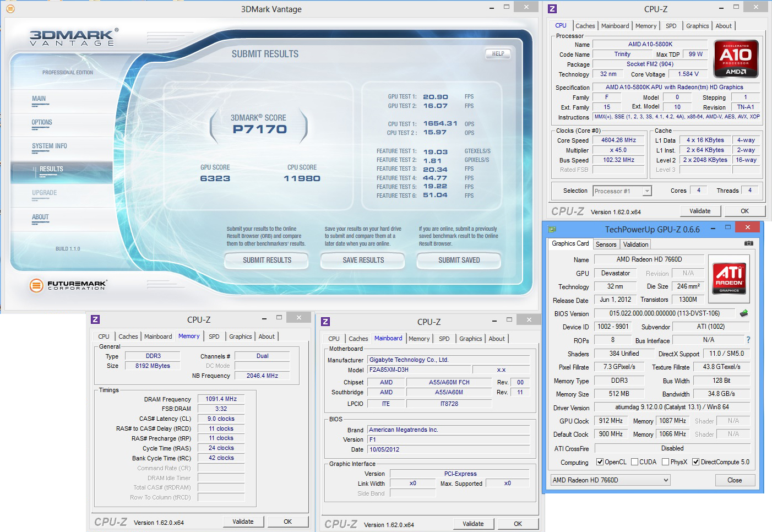Expand the AMD Radeon HD 7660D dropdown
Image resolution: width=772 pixels, height=532 pixels.
(x=611, y=480)
